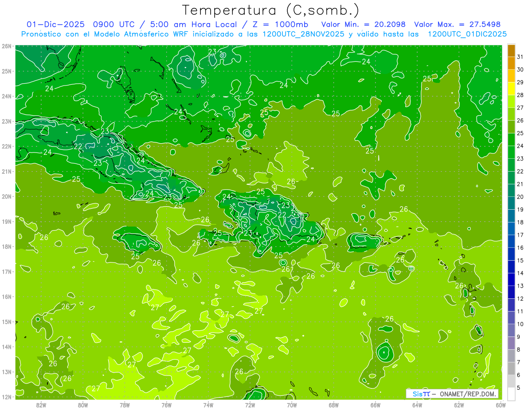Click the "66W" longitude axis label
The height and width of the screenshot is (411, 532).
(376, 405)
